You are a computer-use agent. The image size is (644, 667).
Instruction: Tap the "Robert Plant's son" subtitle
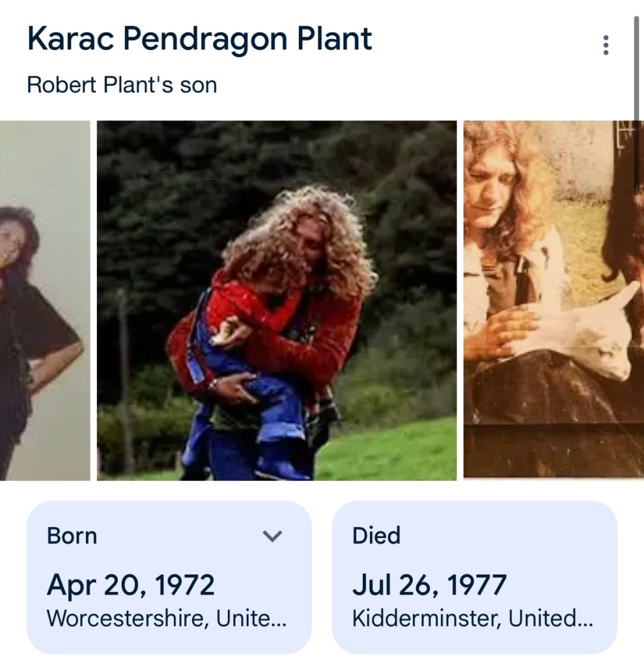[122, 85]
